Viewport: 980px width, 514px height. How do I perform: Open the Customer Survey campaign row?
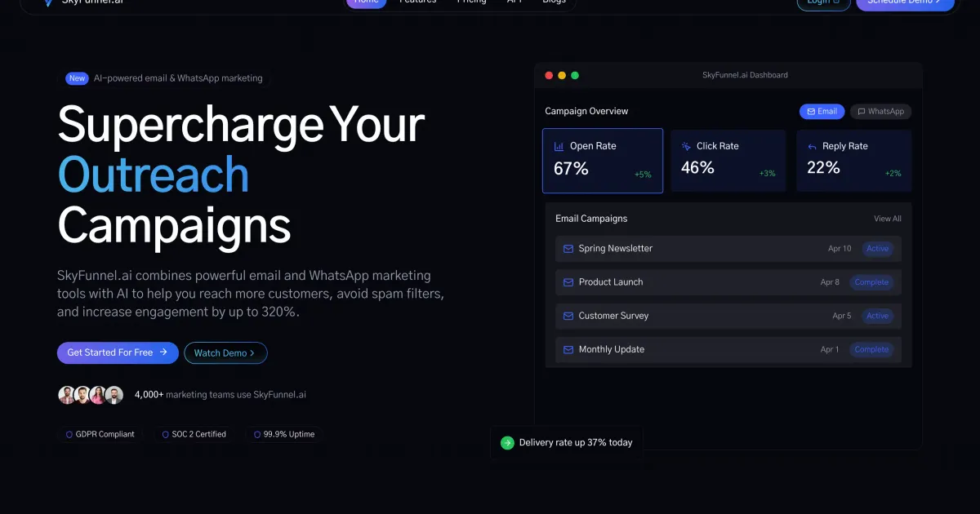728,316
